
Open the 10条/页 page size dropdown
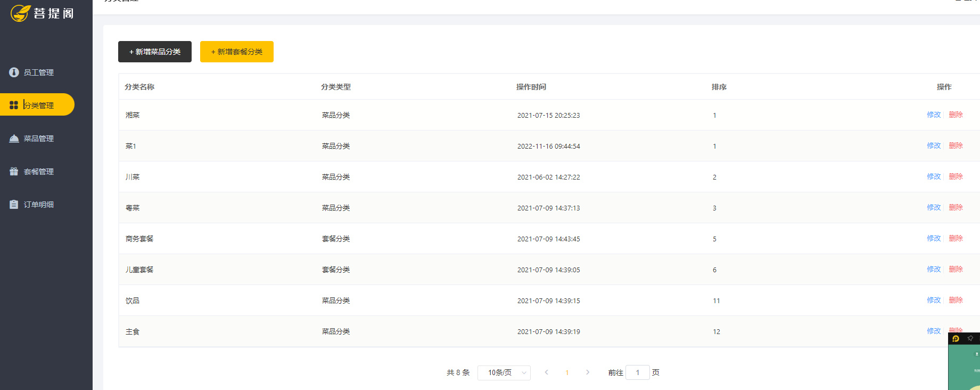pos(504,372)
